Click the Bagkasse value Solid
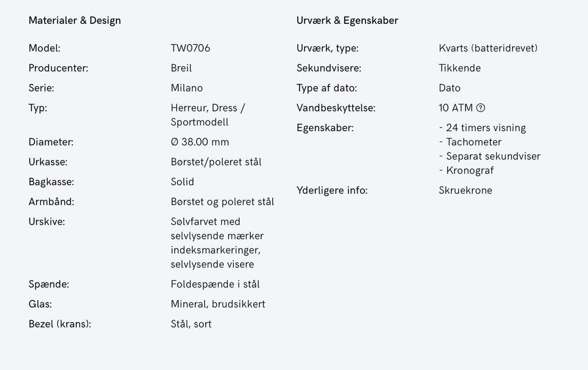This screenshot has height=370, width=588. coord(183,182)
